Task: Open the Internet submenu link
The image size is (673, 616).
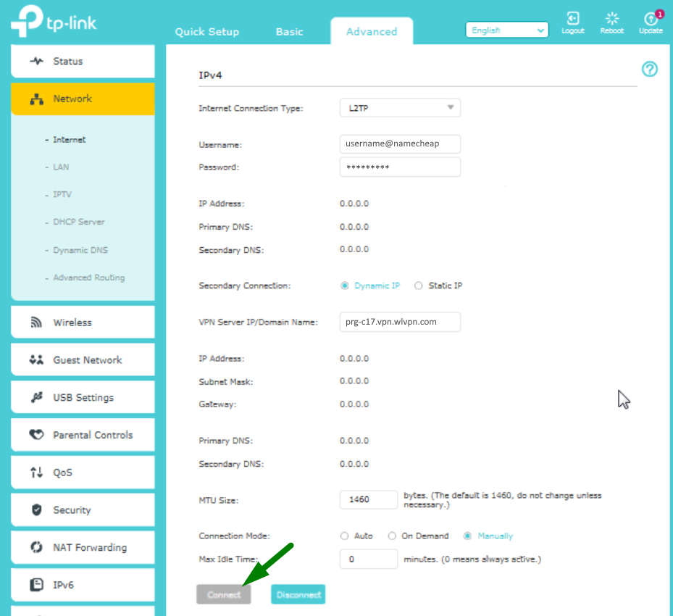Action: click(x=69, y=140)
